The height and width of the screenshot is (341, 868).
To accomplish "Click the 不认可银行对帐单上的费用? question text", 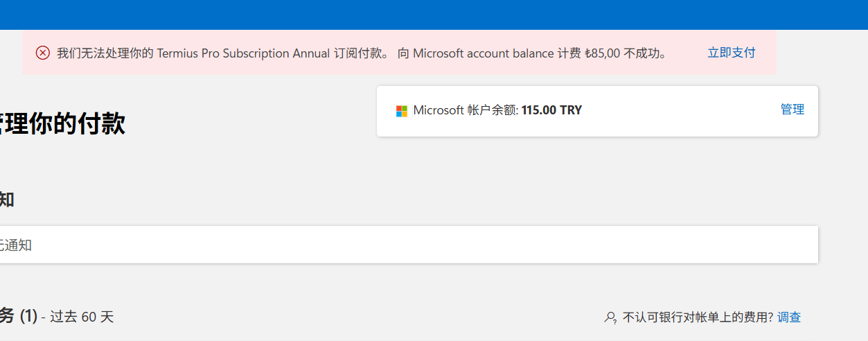I will 698,317.
